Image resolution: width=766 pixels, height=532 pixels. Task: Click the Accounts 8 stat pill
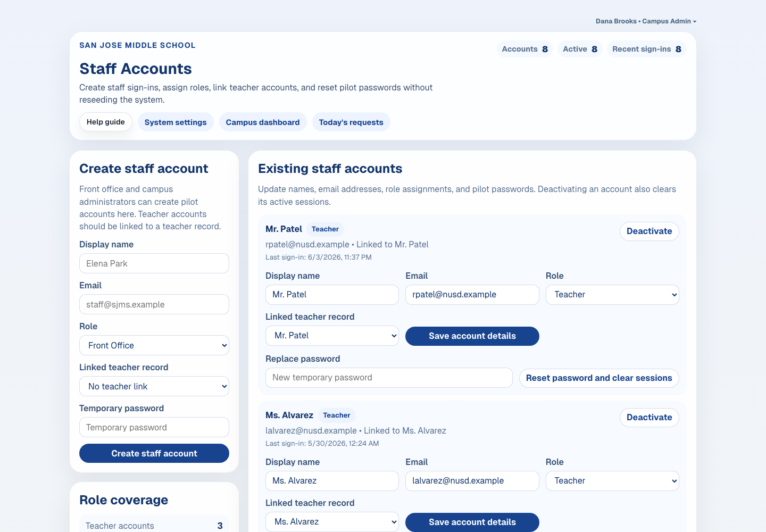coord(525,49)
